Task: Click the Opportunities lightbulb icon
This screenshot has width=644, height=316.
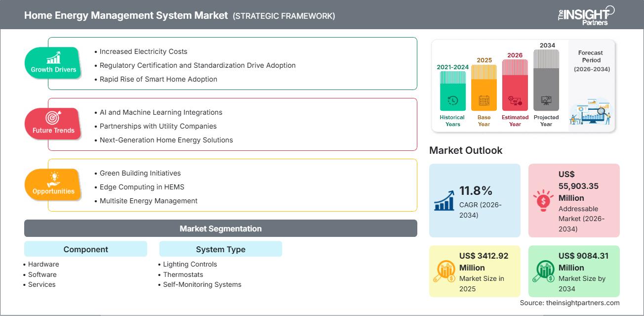Action: (x=53, y=179)
